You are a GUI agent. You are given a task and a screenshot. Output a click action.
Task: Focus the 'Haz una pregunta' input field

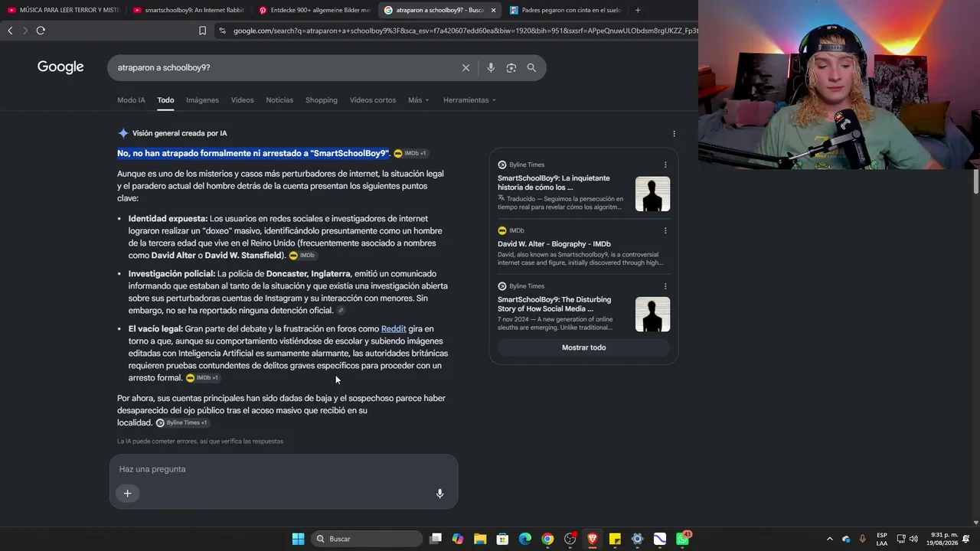tap(283, 469)
